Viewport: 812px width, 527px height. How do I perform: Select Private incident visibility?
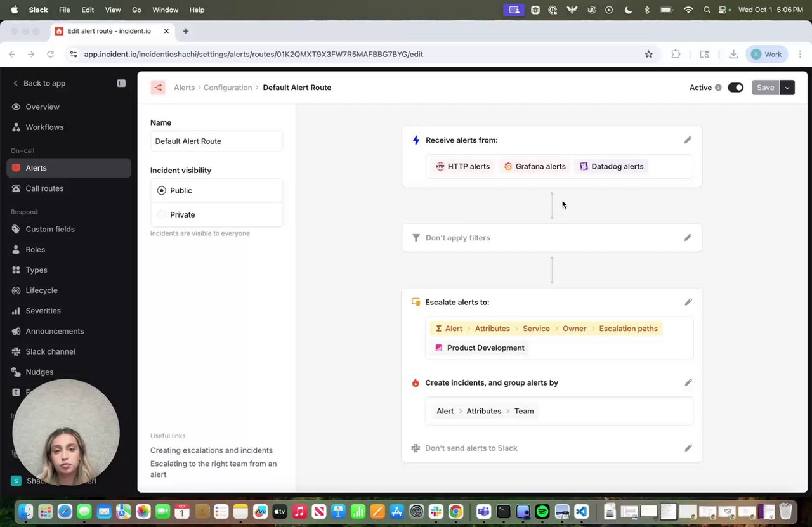point(216,214)
